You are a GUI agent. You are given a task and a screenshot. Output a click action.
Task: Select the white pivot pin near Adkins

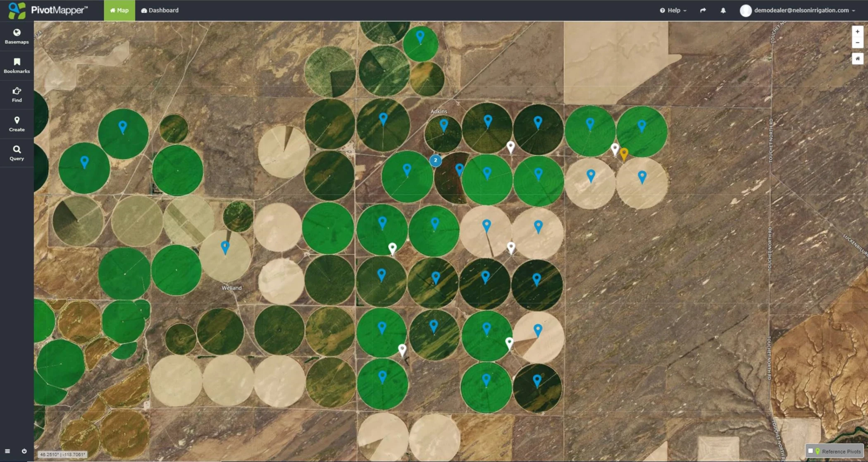click(510, 146)
